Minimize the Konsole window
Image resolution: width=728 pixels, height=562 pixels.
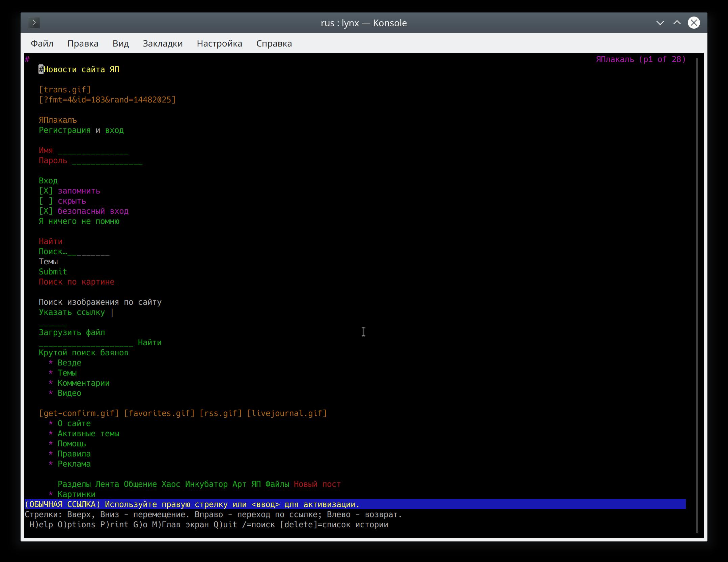click(660, 23)
